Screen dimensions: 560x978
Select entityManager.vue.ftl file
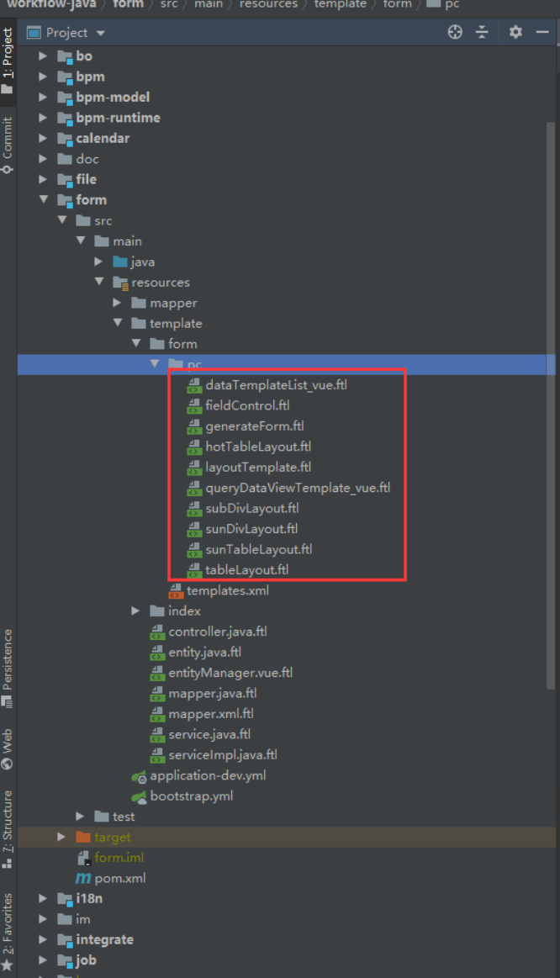[x=230, y=673]
